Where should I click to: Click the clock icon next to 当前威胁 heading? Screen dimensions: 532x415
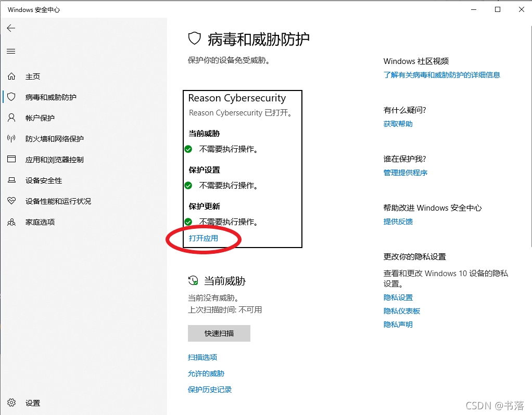pos(193,280)
